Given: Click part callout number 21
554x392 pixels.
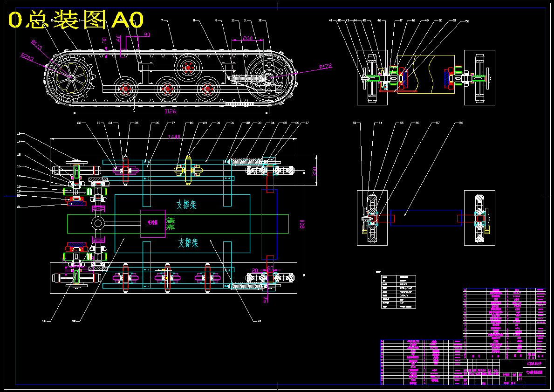Looking at the screenshot, I should click(x=19, y=206).
